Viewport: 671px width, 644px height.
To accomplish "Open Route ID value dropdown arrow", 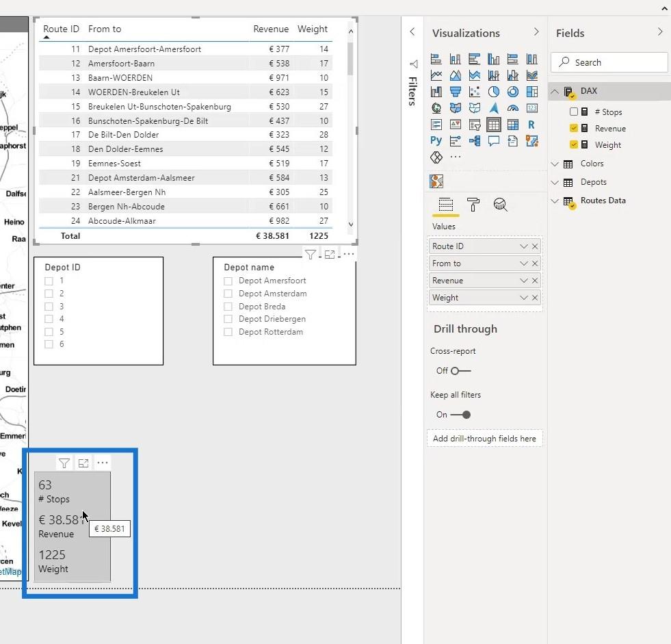I will tap(523, 246).
